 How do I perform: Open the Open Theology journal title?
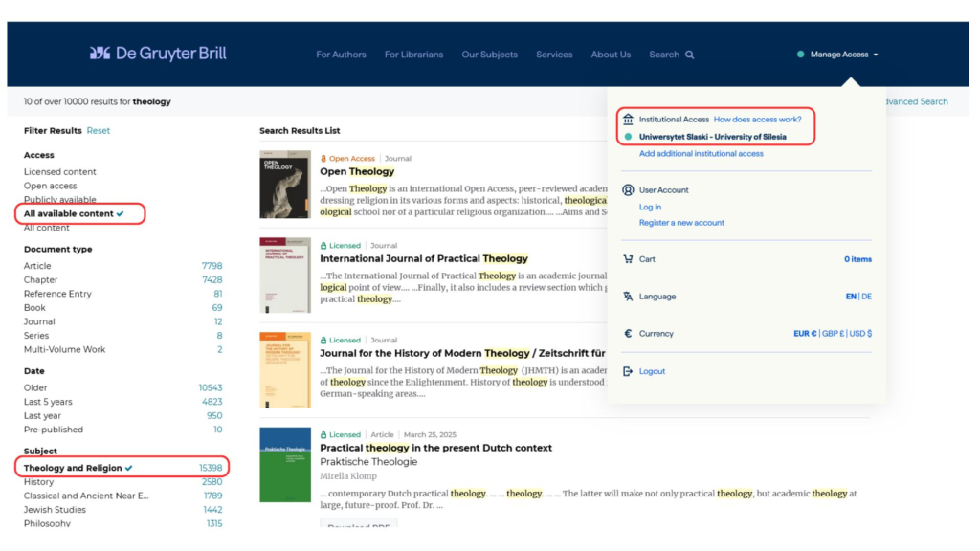[357, 172]
